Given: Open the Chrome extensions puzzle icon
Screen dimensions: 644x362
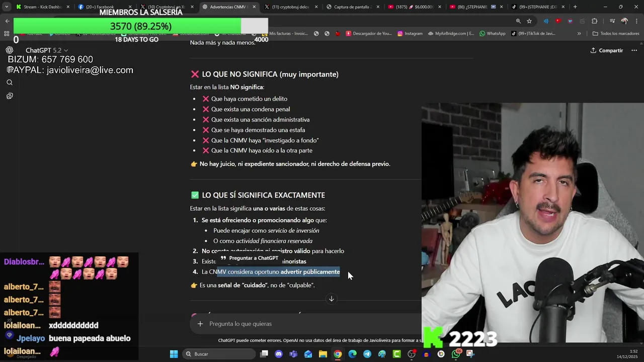Looking at the screenshot, I should click(595, 21).
